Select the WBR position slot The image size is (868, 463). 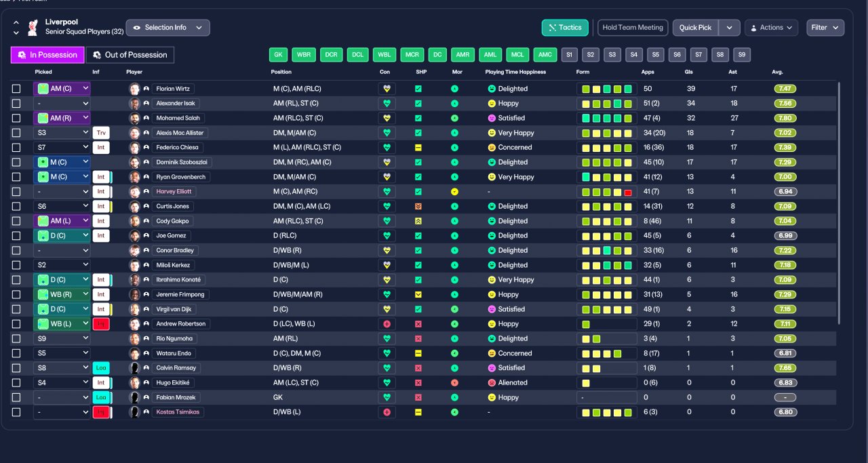303,55
